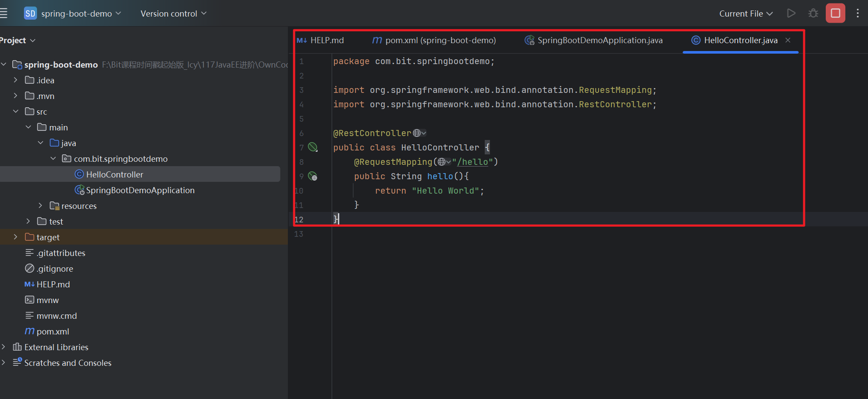Select HELP.md in the project tree

(53, 284)
